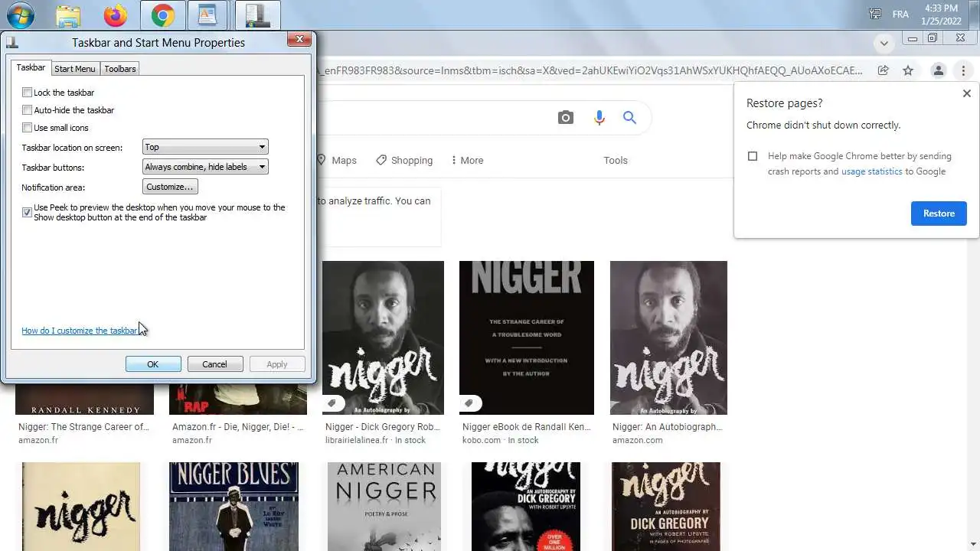This screenshot has height=551, width=980.
Task: Expand the Taskbar buttons dropdown
Action: [205, 167]
